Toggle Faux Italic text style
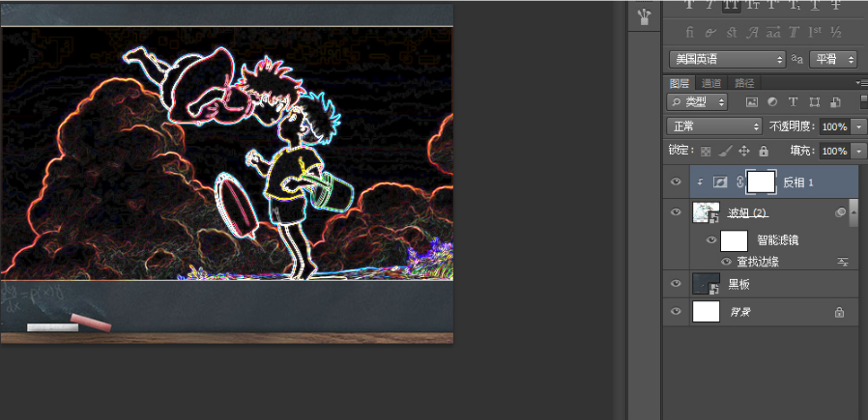This screenshot has width=868, height=420. tap(709, 5)
